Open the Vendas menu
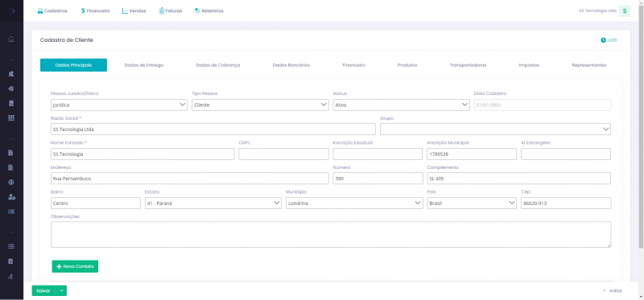The image size is (644, 300). (134, 11)
